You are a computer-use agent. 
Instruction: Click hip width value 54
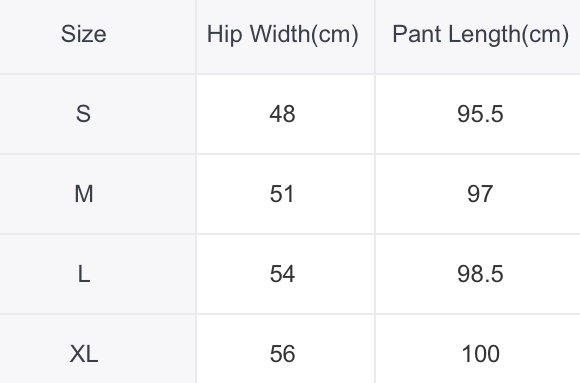[x=282, y=274]
